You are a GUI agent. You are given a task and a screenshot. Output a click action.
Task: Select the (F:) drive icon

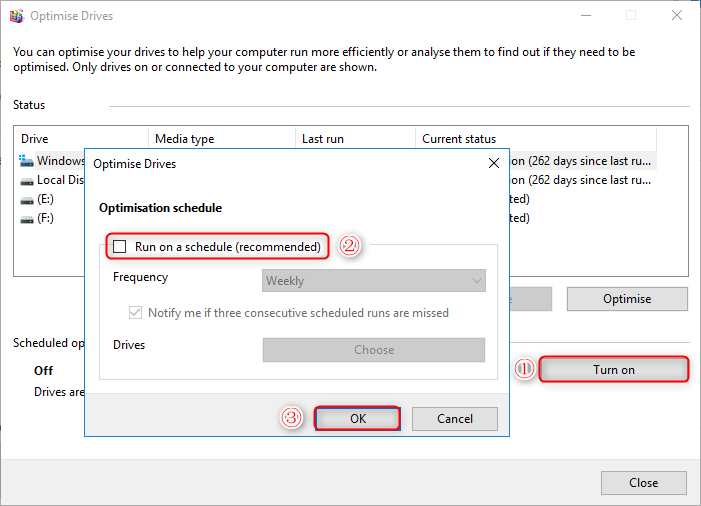point(27,218)
